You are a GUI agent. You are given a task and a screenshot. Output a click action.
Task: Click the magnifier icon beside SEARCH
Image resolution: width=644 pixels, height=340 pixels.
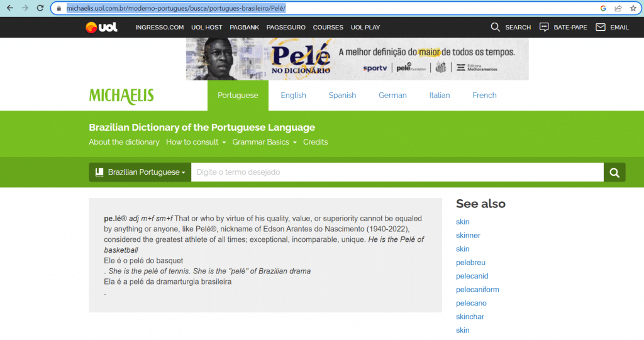point(496,27)
